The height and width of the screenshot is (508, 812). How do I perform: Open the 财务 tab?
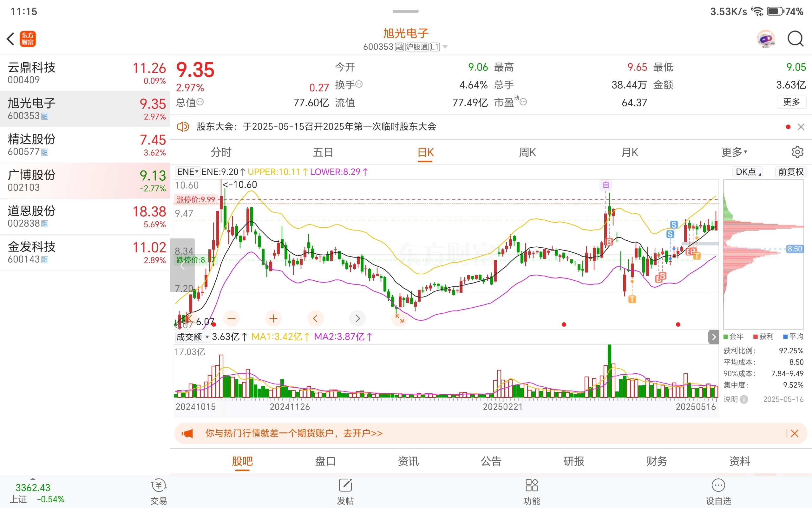(x=657, y=461)
